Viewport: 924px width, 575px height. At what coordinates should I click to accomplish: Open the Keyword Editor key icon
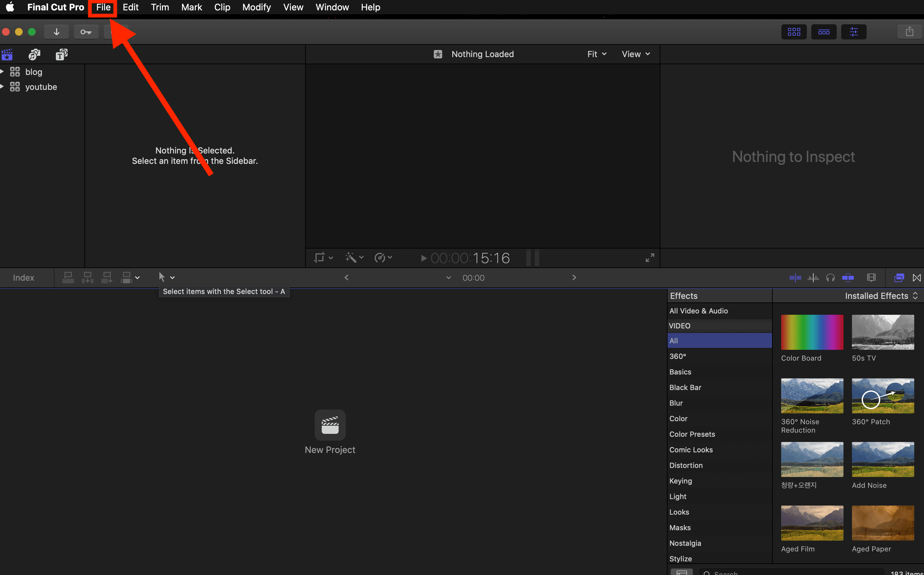pyautogui.click(x=86, y=32)
